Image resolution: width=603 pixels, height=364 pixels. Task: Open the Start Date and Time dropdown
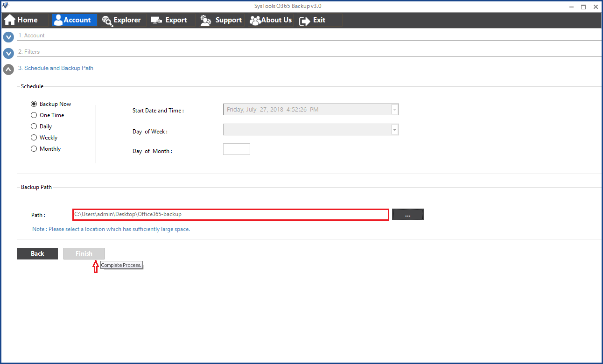pos(395,110)
